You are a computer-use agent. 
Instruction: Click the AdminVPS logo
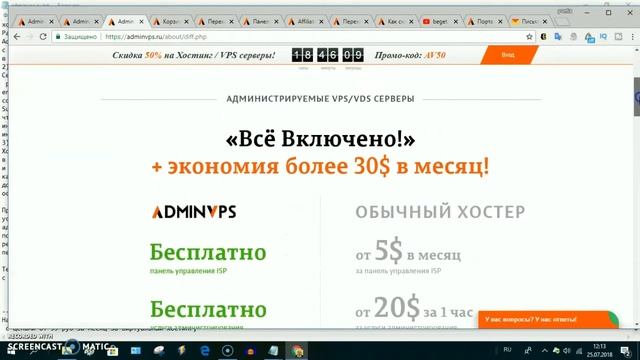tap(194, 212)
